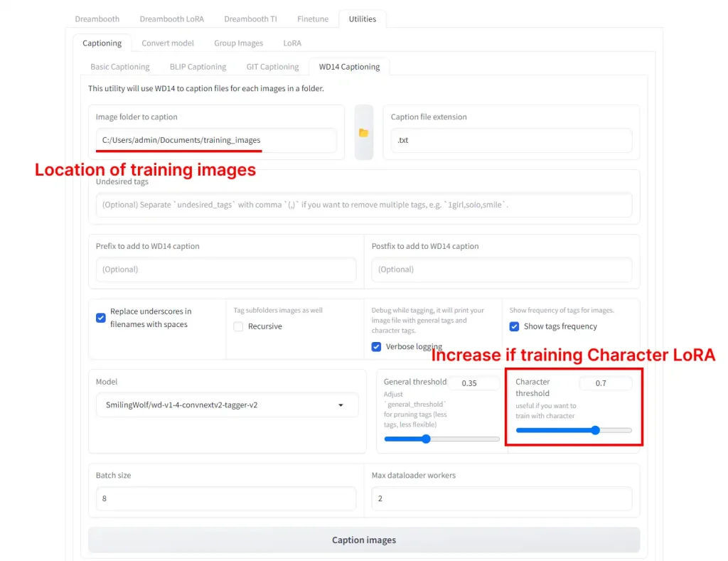The image size is (728, 561).
Task: Uncheck Show tags frequency
Action: click(514, 326)
